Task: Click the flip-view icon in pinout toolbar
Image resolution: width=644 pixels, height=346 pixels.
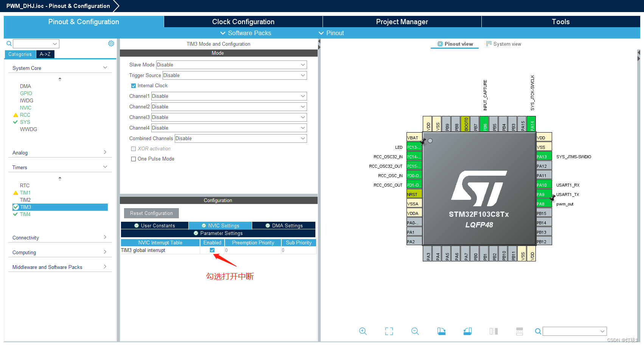Action: [x=493, y=331]
